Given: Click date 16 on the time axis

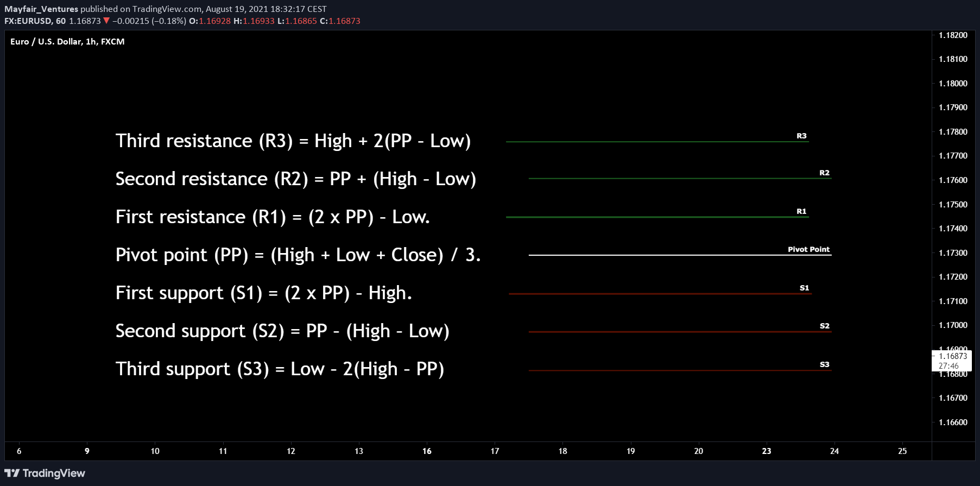Looking at the screenshot, I should point(427,451).
